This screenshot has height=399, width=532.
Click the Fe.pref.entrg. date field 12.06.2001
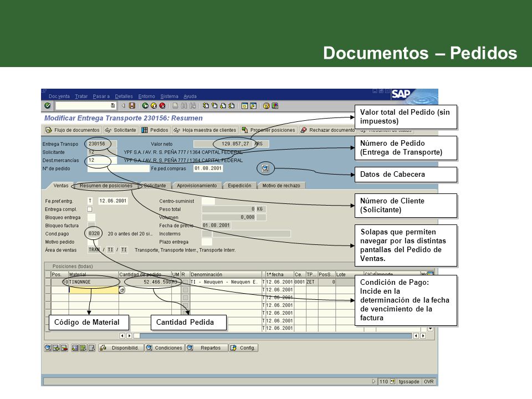112,201
